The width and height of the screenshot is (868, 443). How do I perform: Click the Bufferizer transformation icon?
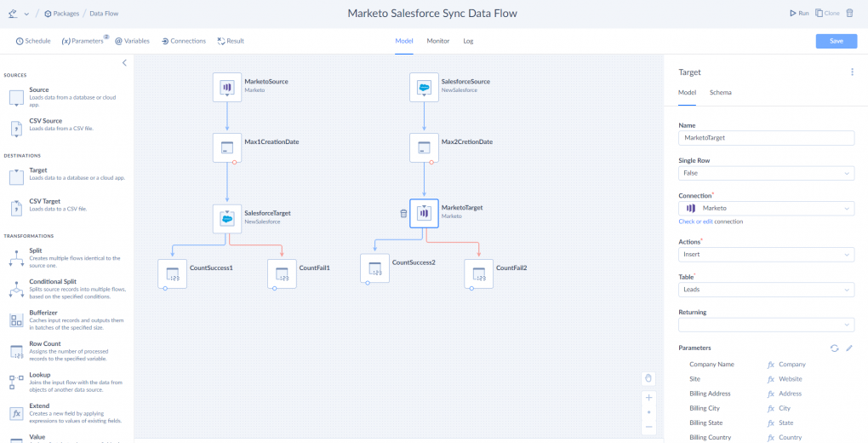point(16,320)
